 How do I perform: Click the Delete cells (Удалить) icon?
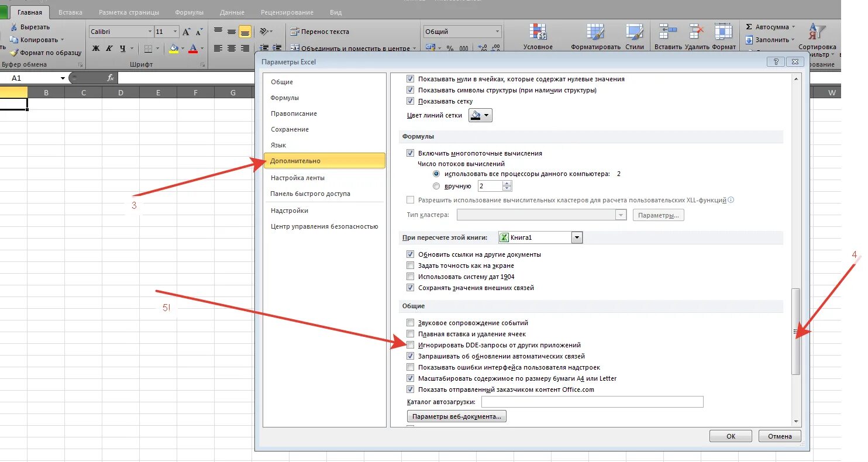[697, 32]
